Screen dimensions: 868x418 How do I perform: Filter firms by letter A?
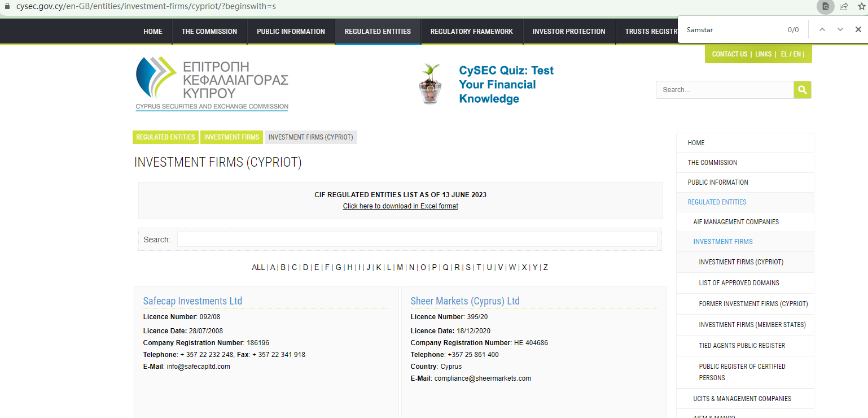pos(273,267)
